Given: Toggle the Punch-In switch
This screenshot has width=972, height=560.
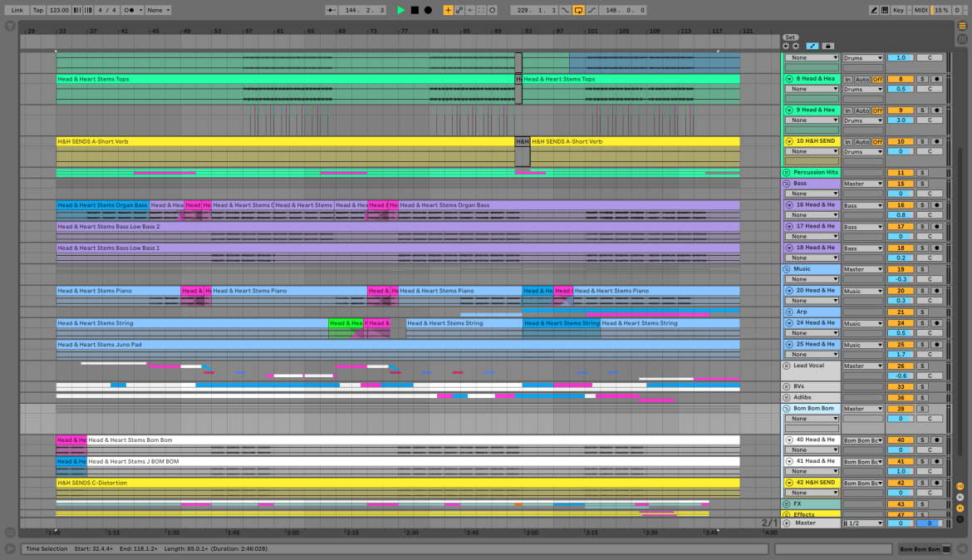Looking at the screenshot, I should (x=566, y=10).
